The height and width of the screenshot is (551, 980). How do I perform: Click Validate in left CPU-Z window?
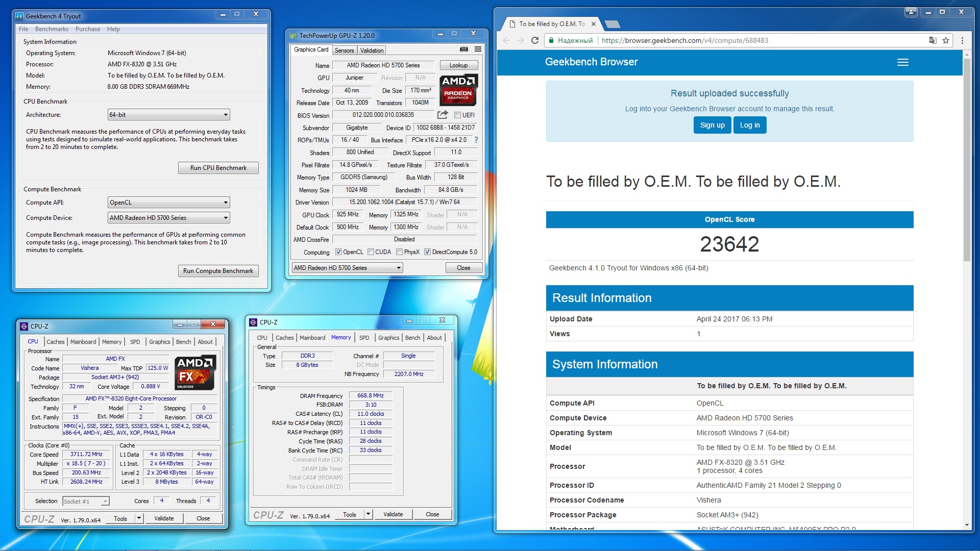pyautogui.click(x=164, y=518)
